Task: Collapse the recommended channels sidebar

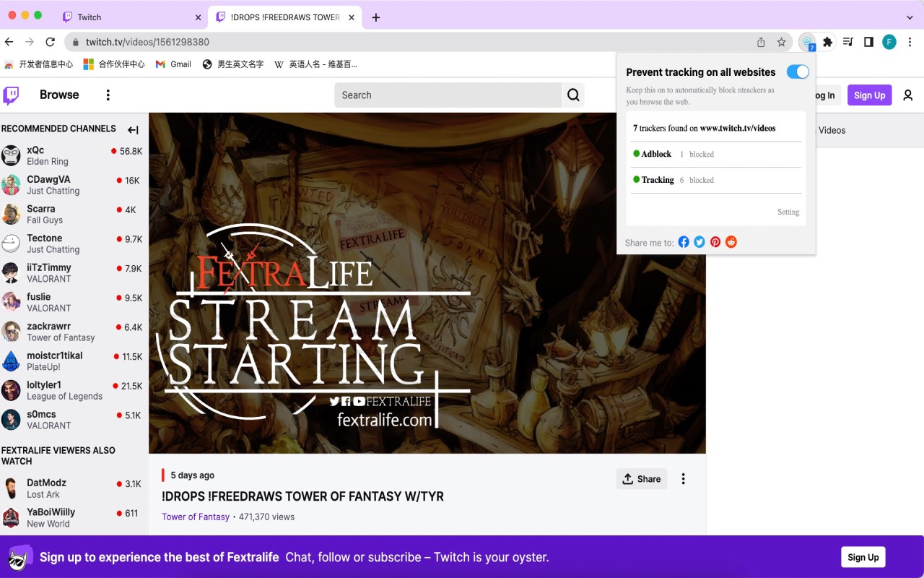Action: [133, 130]
